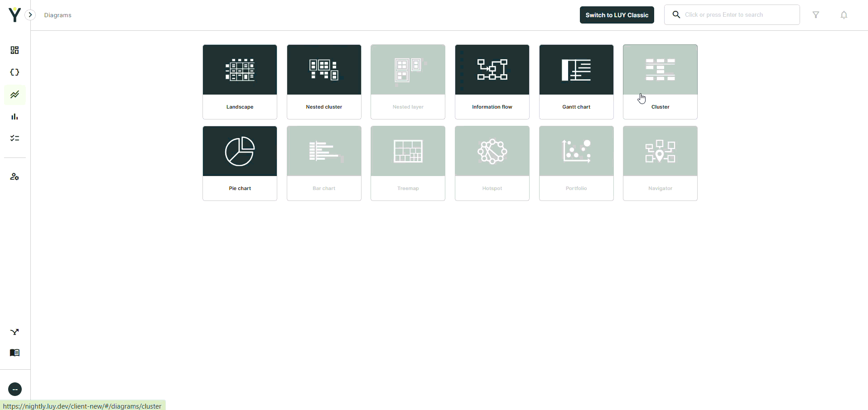The height and width of the screenshot is (410, 868).
Task: Open the Gantt chart diagram tile
Action: point(576,81)
